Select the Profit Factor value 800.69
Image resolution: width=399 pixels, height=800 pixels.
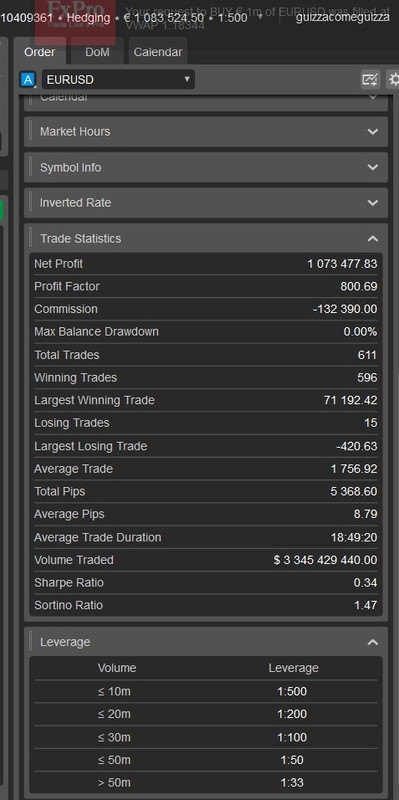point(359,286)
